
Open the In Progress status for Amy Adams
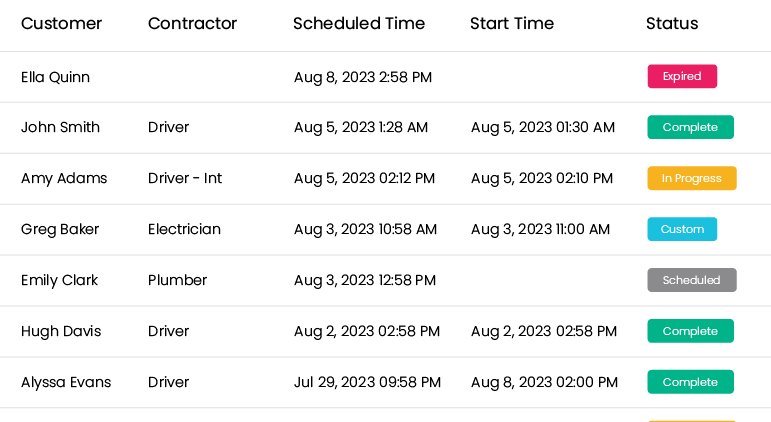tap(692, 178)
